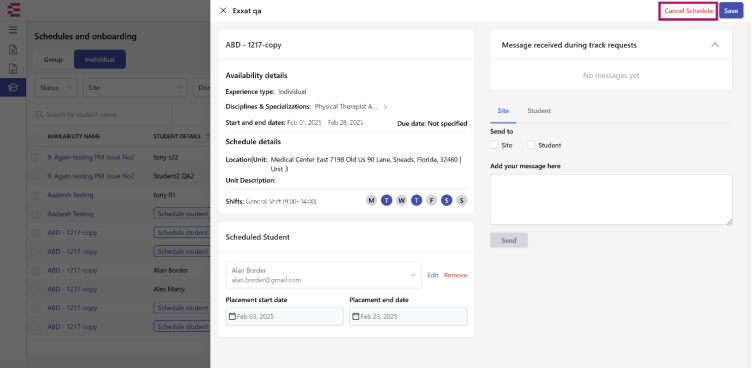Image resolution: width=752 pixels, height=368 pixels.
Task: Click the Add your message text area
Action: (611, 200)
